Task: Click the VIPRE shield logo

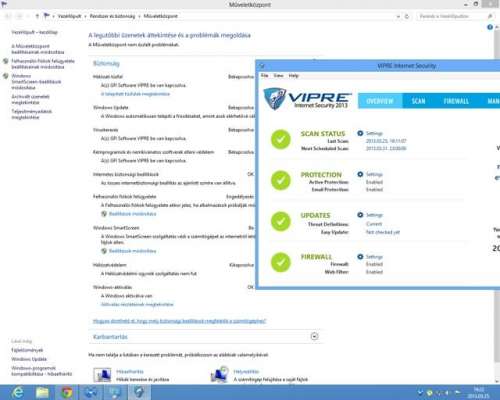Action: pyautogui.click(x=274, y=99)
